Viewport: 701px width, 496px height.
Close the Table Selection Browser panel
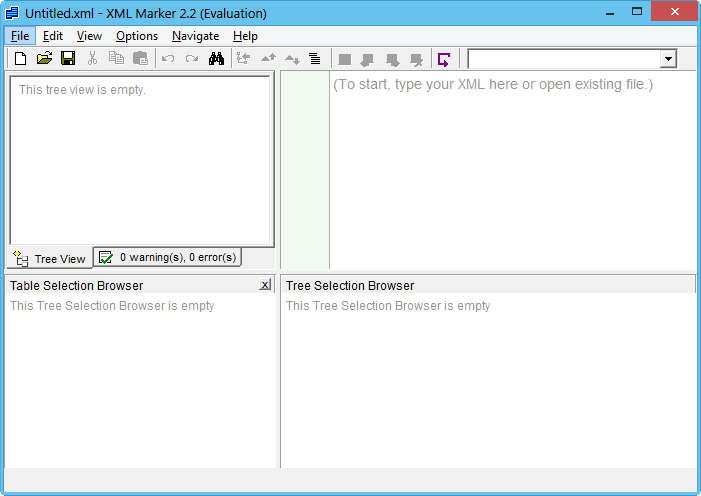265,284
